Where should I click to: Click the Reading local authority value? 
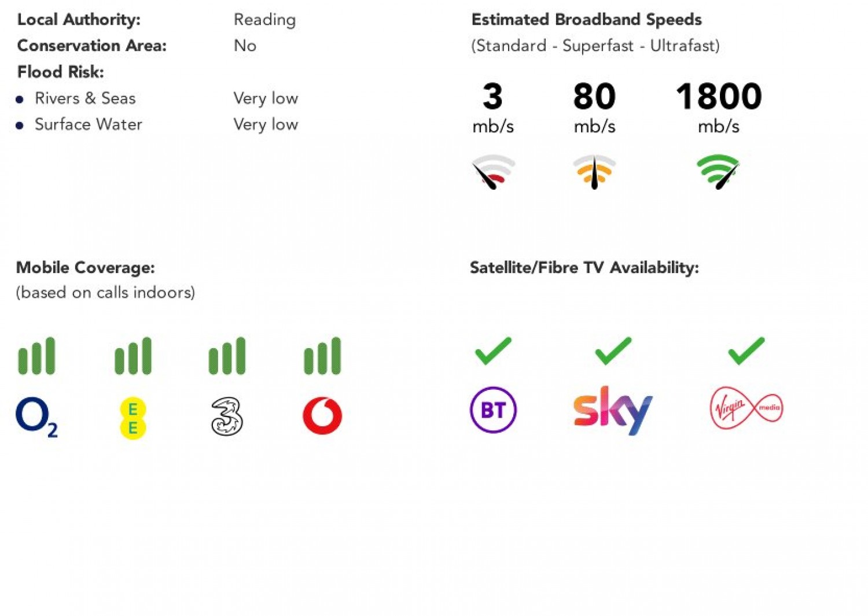(264, 20)
